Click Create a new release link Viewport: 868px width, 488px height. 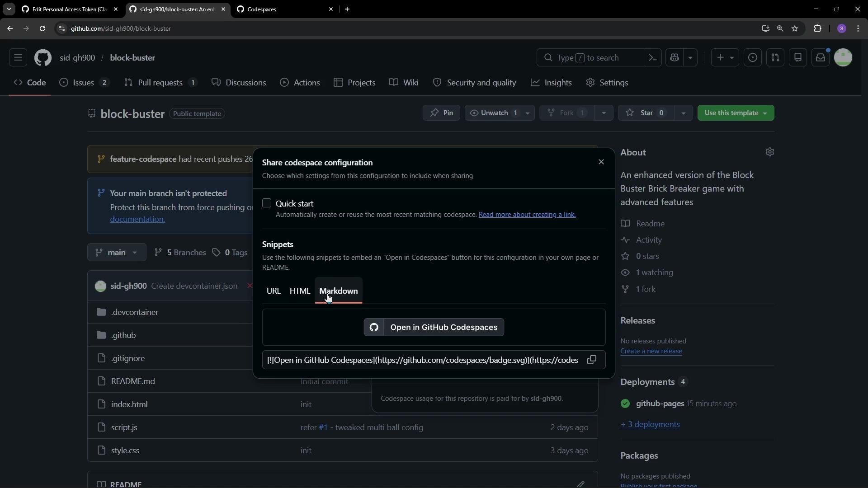click(x=651, y=351)
